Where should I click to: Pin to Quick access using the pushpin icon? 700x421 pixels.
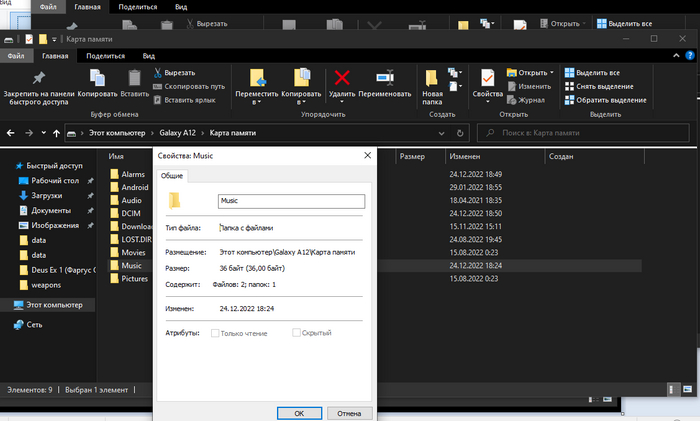coord(38,78)
